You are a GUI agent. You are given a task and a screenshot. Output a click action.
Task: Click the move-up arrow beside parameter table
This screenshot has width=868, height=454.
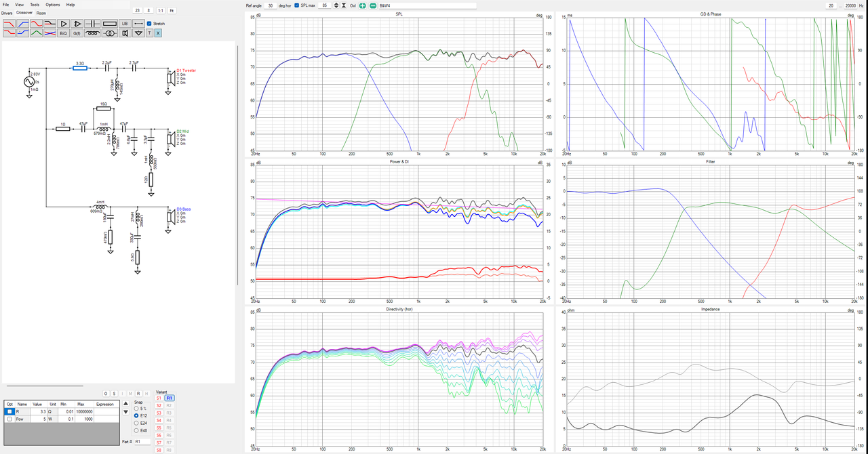(125, 403)
